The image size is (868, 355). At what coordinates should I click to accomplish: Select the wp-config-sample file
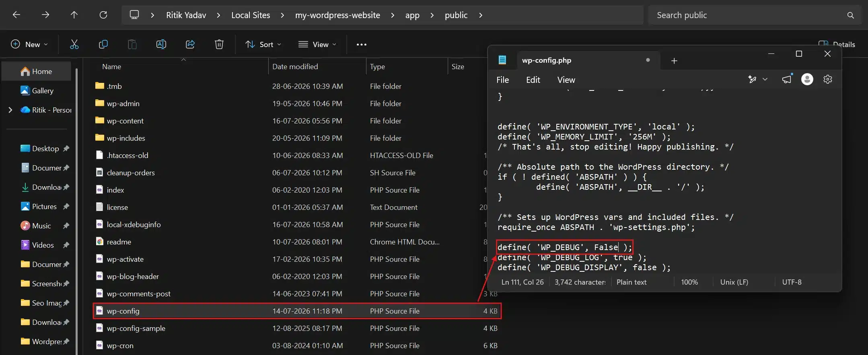click(136, 328)
